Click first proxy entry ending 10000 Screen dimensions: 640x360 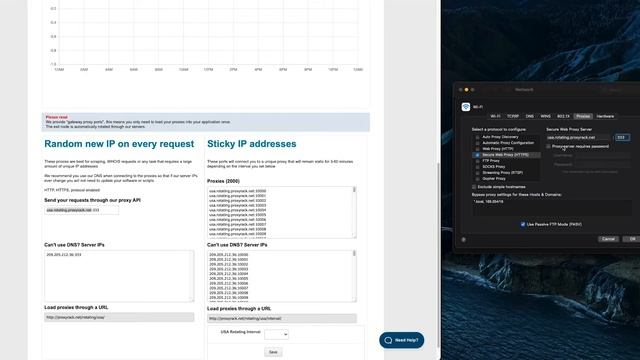click(x=238, y=191)
